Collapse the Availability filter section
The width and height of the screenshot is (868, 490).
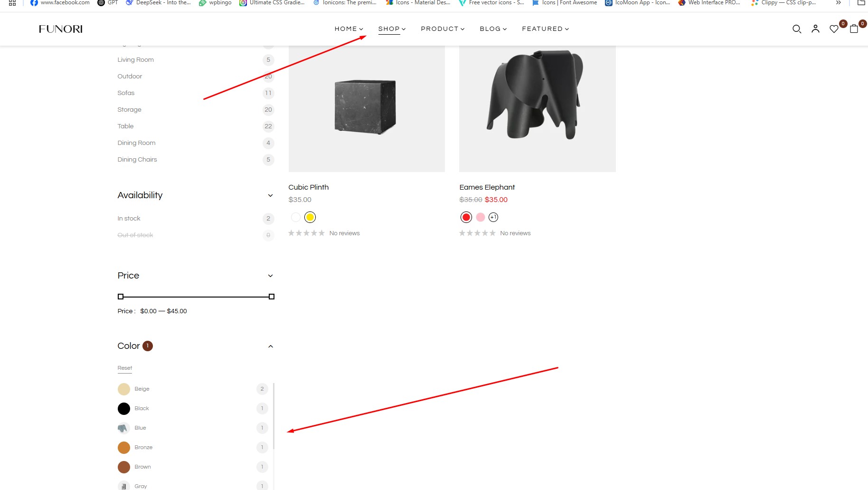270,195
